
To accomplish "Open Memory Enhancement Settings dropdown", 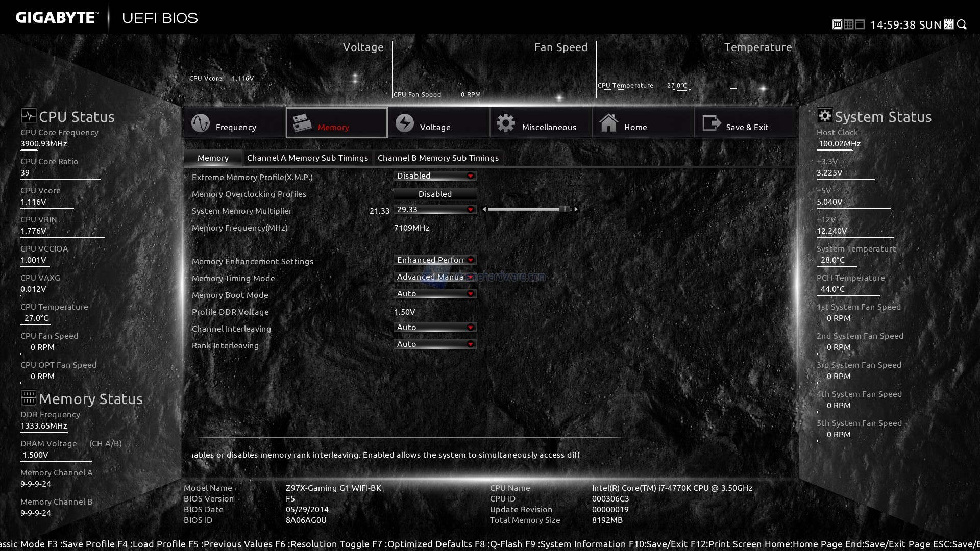I will pyautogui.click(x=435, y=260).
